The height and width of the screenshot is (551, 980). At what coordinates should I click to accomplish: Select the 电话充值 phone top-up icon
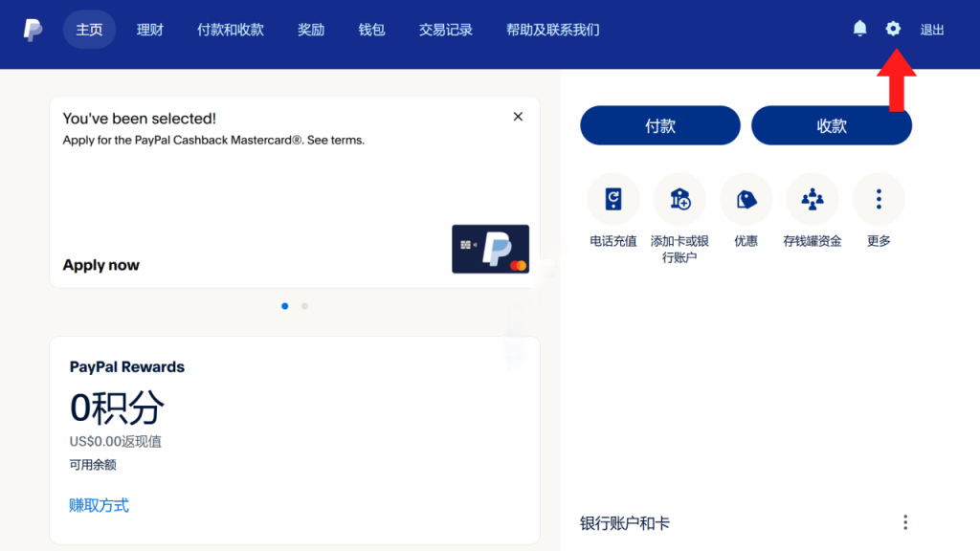tap(613, 199)
